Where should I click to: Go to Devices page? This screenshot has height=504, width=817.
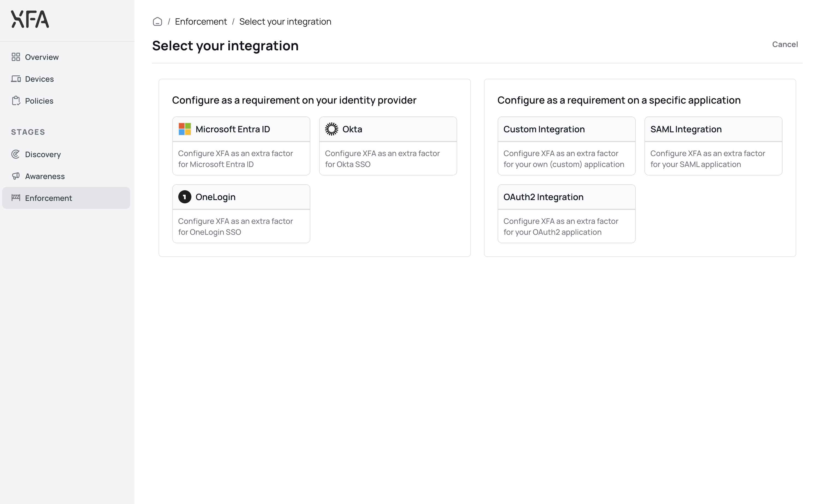click(66, 79)
